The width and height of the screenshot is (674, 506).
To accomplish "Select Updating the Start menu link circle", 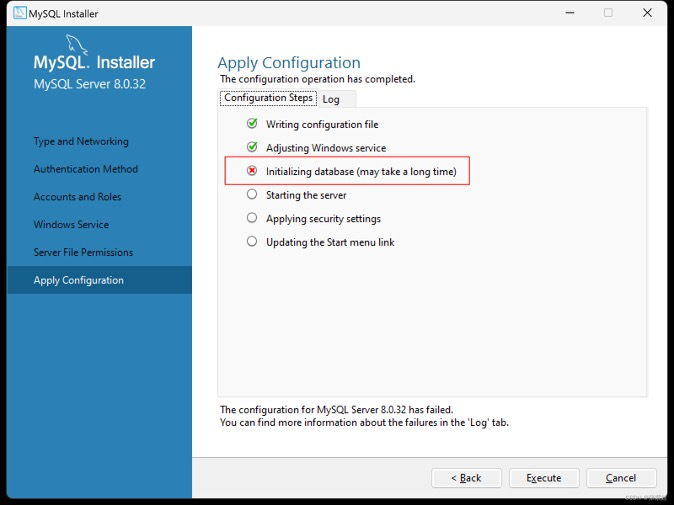I will (252, 242).
